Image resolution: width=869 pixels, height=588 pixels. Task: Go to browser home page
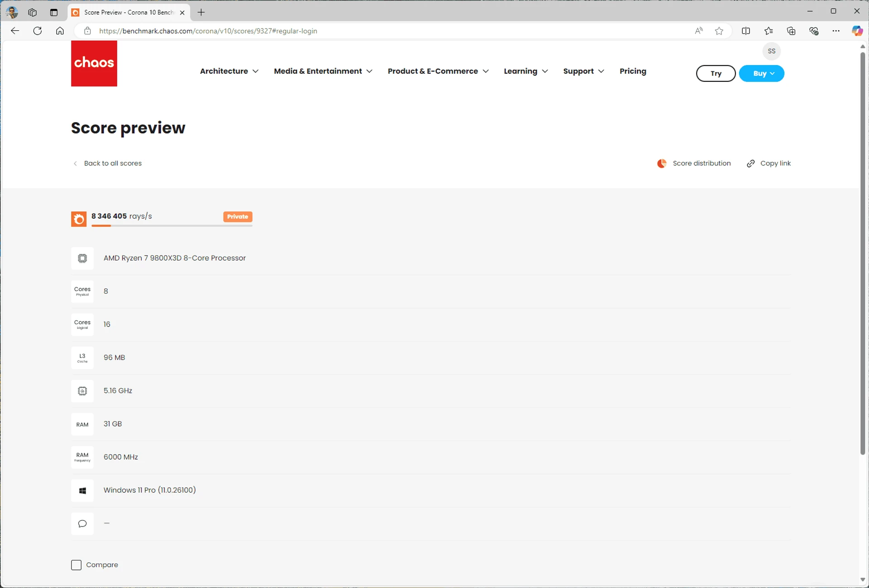pyautogui.click(x=60, y=31)
